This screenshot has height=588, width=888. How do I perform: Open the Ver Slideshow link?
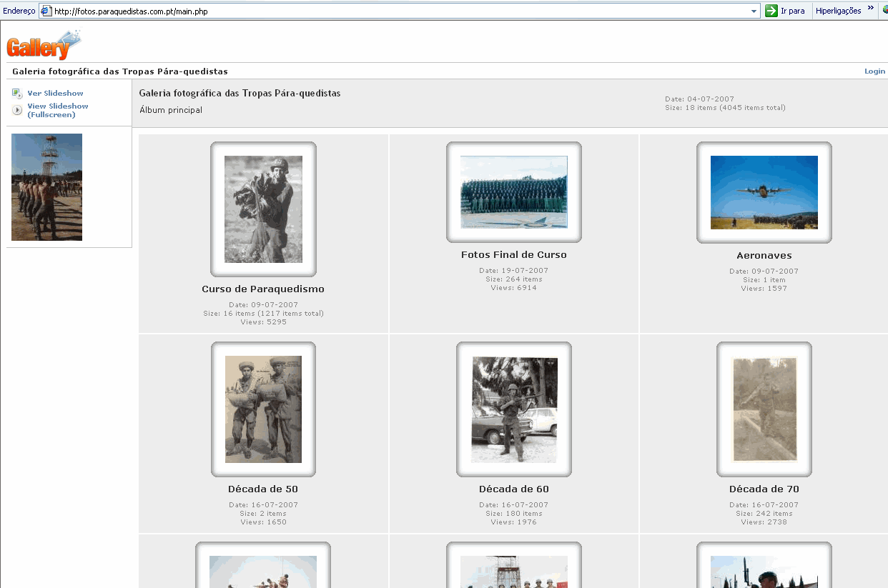[55, 93]
